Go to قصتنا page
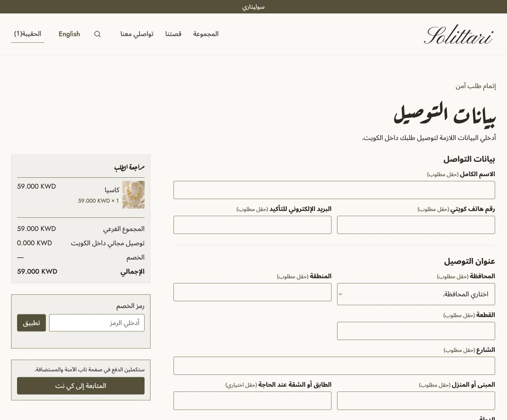507x420 pixels. tap(173, 34)
